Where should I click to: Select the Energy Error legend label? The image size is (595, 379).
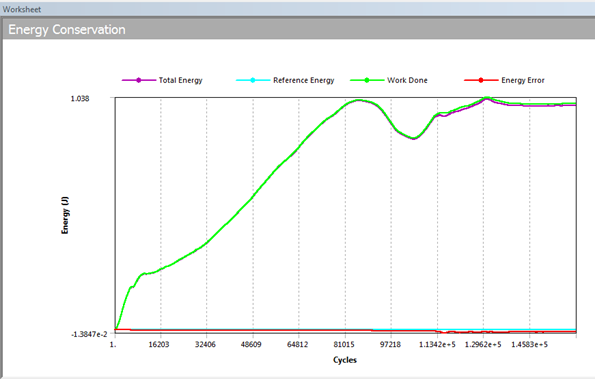click(x=523, y=80)
